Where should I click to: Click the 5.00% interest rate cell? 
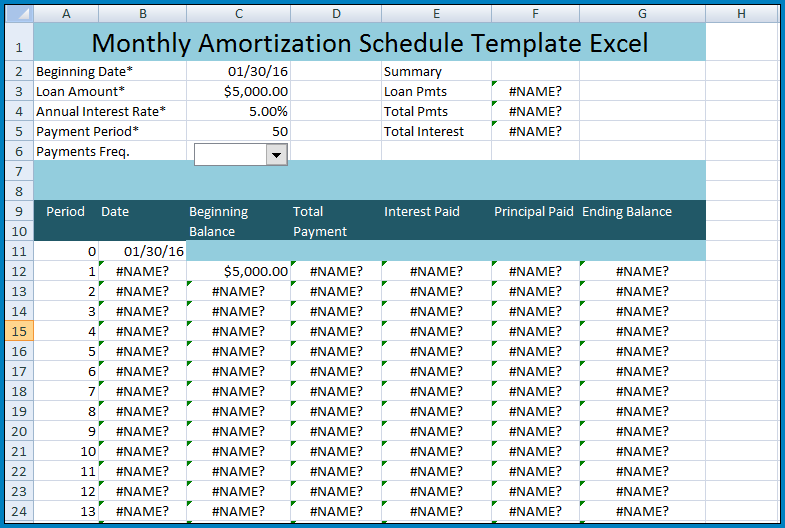point(239,111)
